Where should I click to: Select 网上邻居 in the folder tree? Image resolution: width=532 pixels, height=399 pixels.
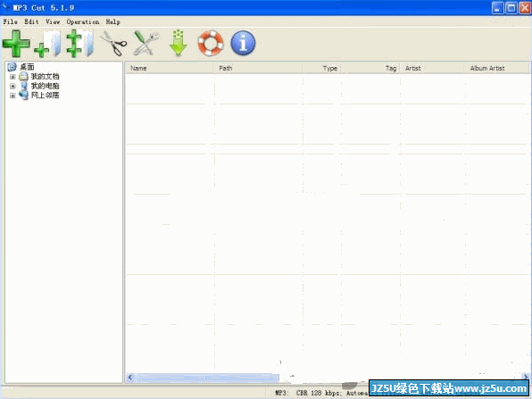click(x=45, y=96)
